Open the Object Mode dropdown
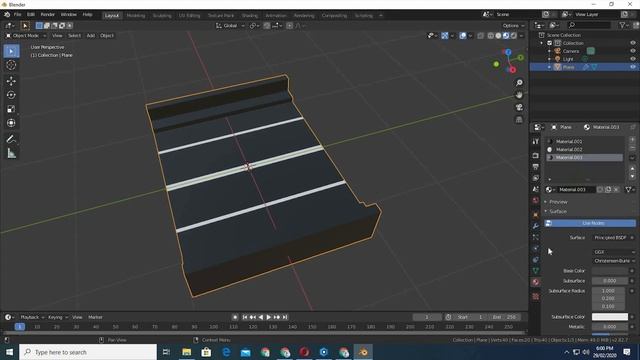640x360 pixels. pos(26,36)
